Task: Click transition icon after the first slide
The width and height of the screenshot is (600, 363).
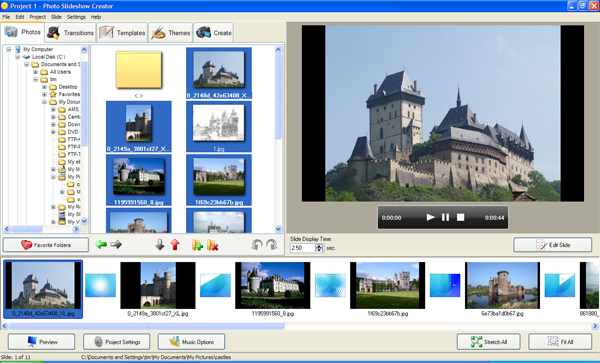Action: pyautogui.click(x=100, y=285)
